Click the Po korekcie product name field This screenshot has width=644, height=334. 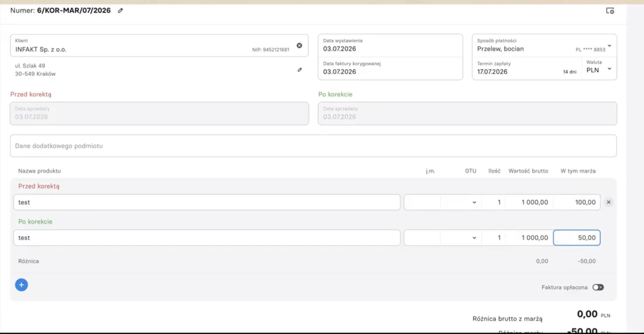pos(207,238)
